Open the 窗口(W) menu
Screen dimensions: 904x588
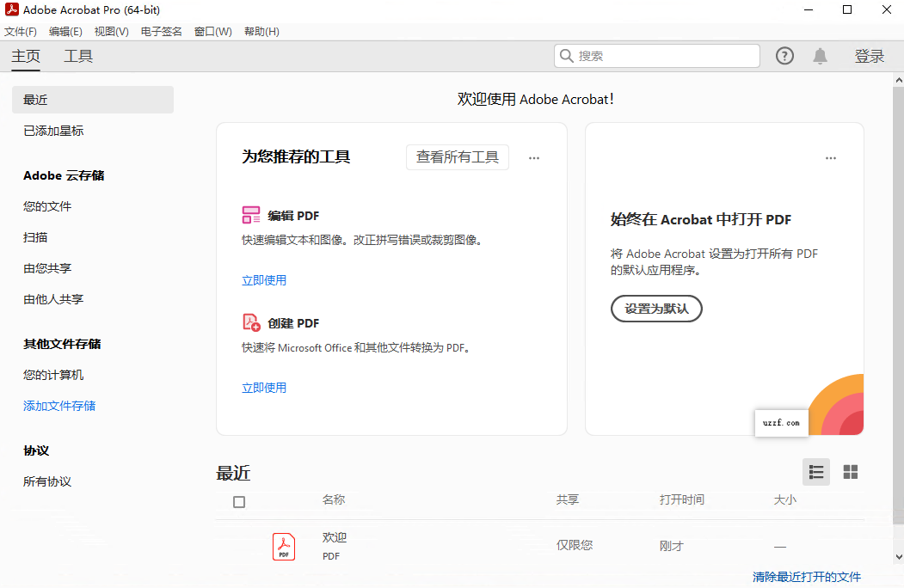click(x=212, y=31)
